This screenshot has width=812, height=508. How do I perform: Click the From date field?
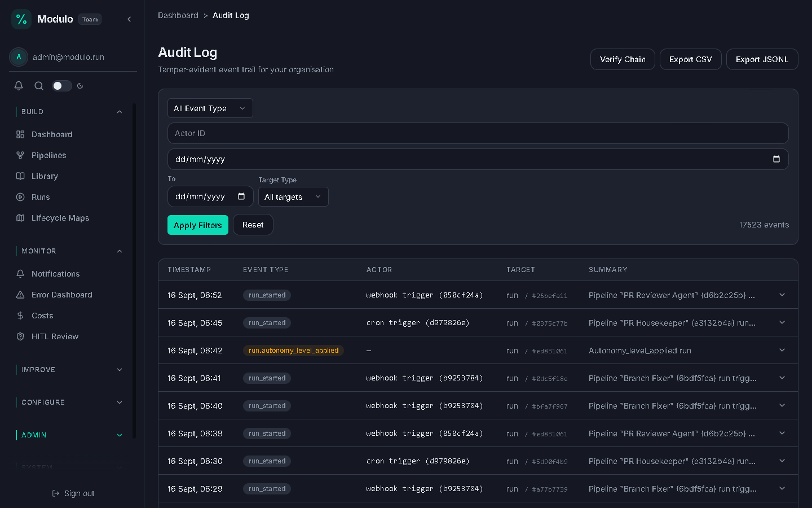(478, 159)
